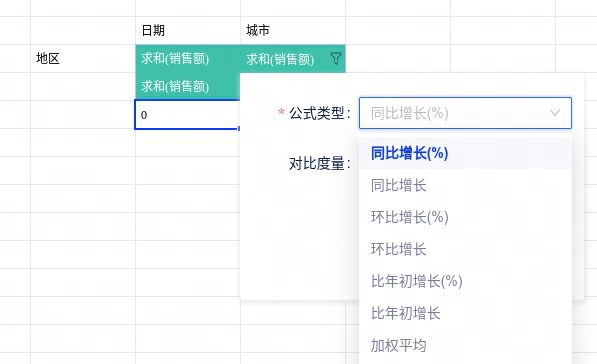The image size is (597, 364).
Task: Pick the 环比增长 option
Action: 465,249
